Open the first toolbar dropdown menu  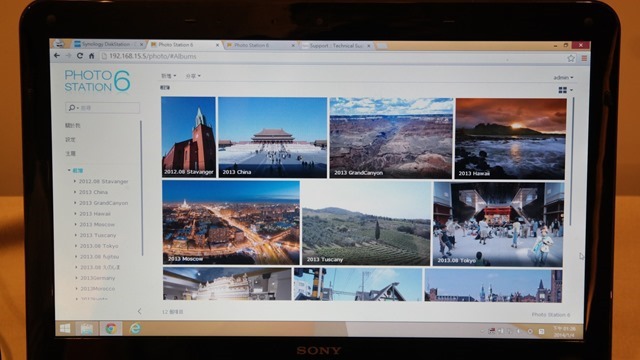click(168, 76)
